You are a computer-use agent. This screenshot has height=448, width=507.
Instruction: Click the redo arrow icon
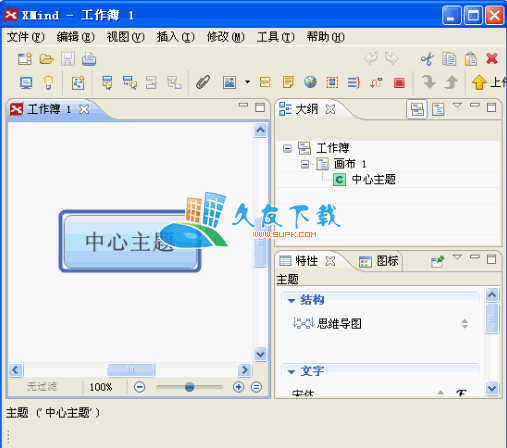392,58
